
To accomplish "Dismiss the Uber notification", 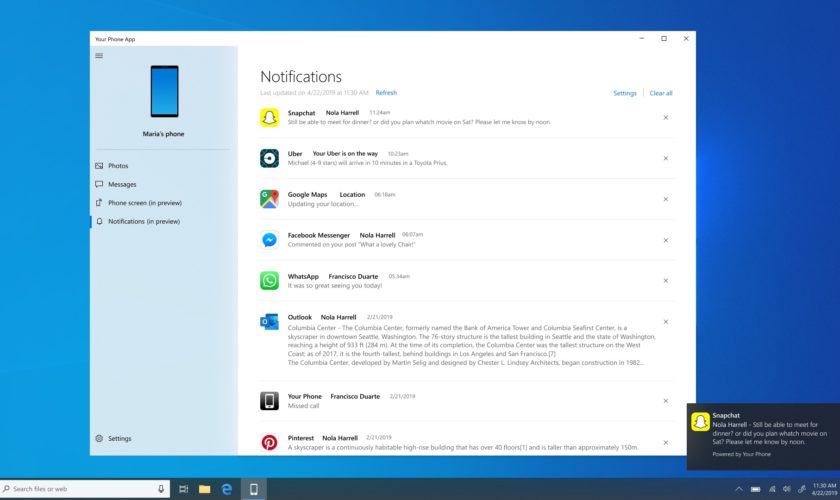I will click(666, 158).
